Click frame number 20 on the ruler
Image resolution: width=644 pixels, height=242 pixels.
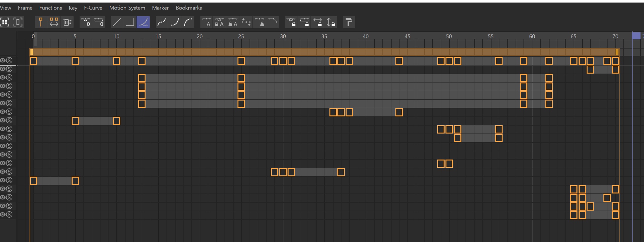tap(200, 36)
